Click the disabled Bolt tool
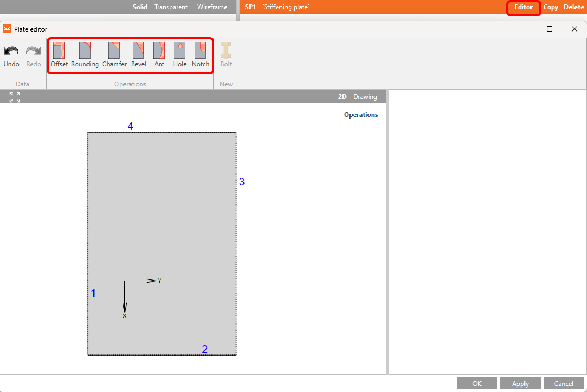This screenshot has height=392, width=587. point(226,54)
